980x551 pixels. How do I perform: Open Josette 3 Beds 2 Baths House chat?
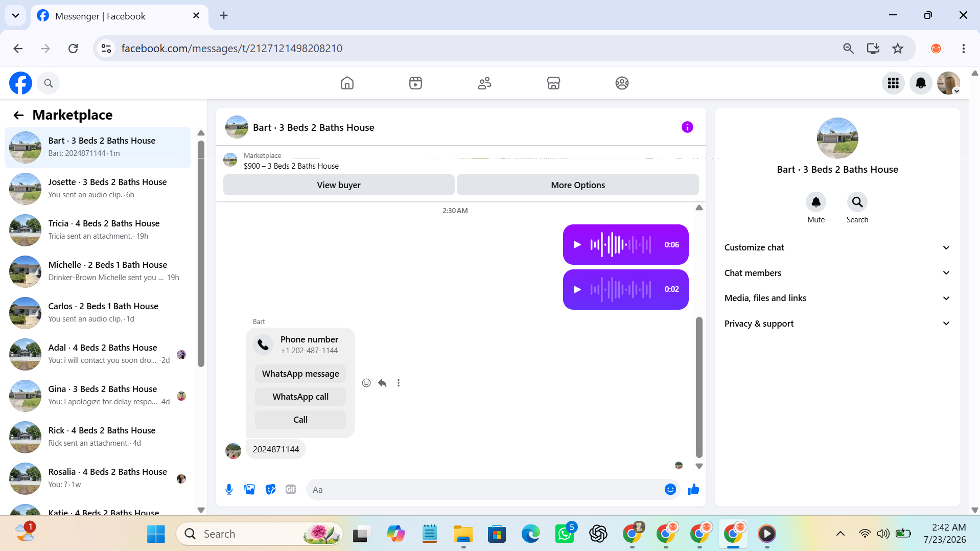click(98, 189)
